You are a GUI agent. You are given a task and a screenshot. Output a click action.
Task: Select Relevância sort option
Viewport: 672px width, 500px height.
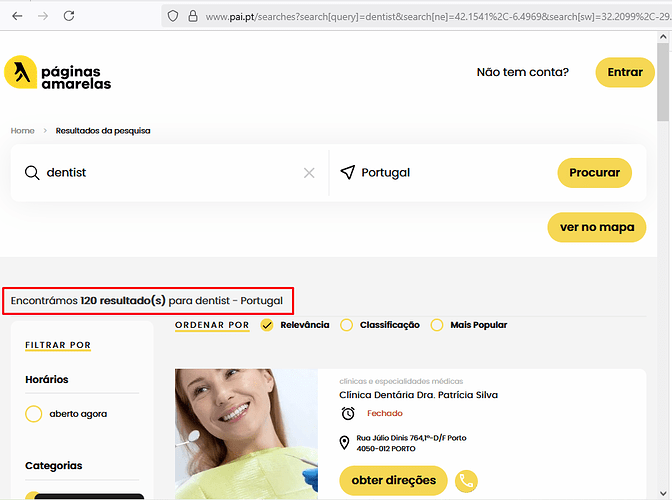(267, 325)
